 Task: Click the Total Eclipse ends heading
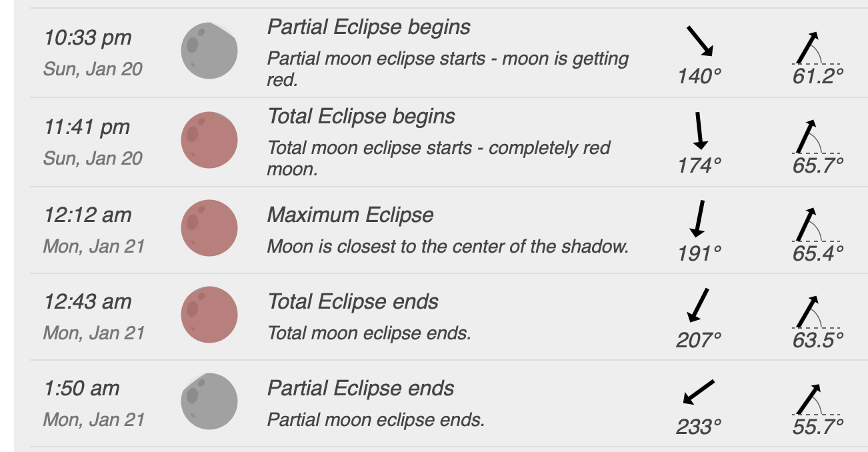coord(353,302)
